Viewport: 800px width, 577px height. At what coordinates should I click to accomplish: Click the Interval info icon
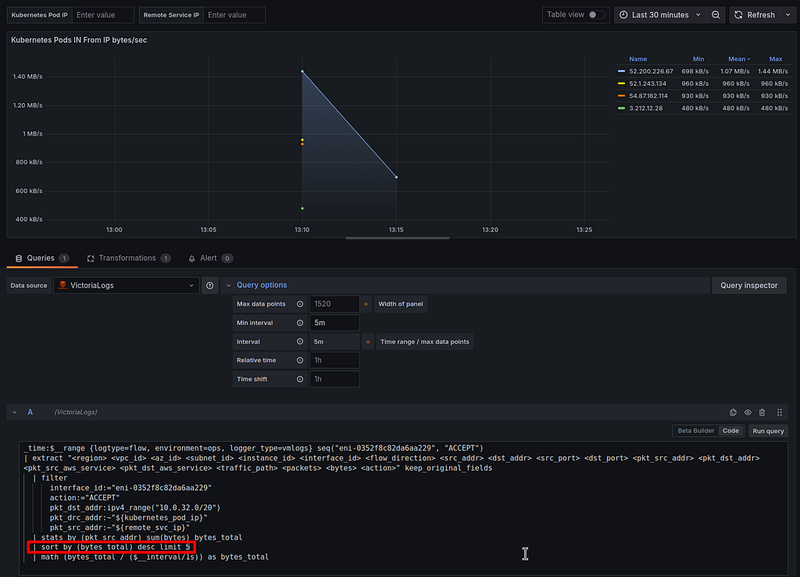300,342
